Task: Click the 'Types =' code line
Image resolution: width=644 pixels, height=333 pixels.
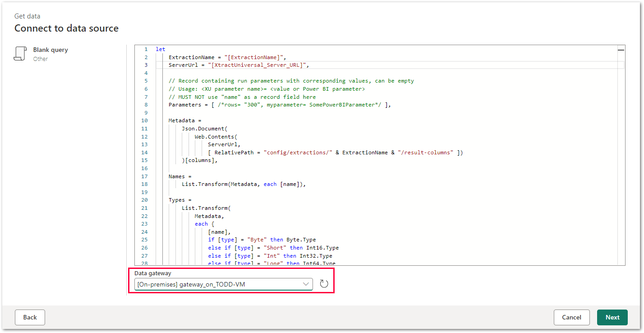Action: pyautogui.click(x=180, y=200)
